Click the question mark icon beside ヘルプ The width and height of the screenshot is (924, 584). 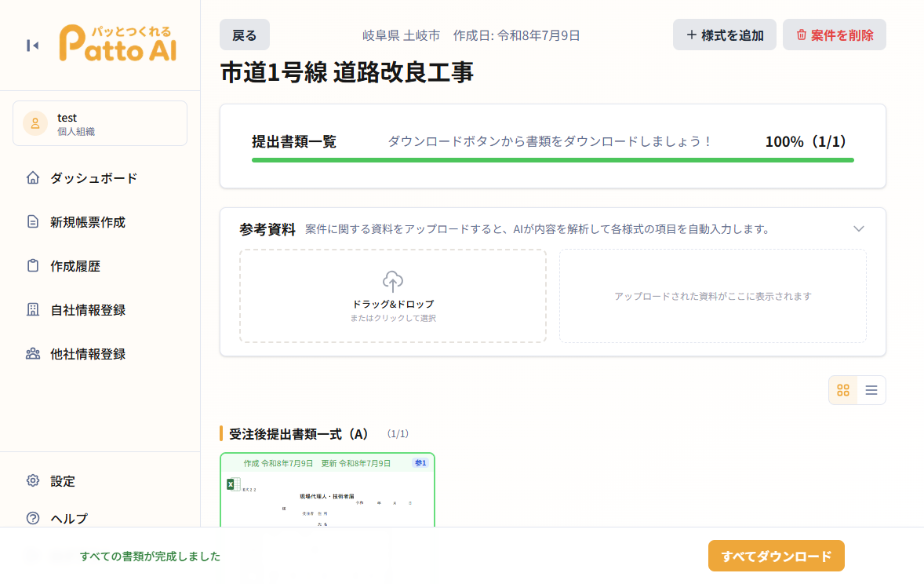(x=33, y=518)
